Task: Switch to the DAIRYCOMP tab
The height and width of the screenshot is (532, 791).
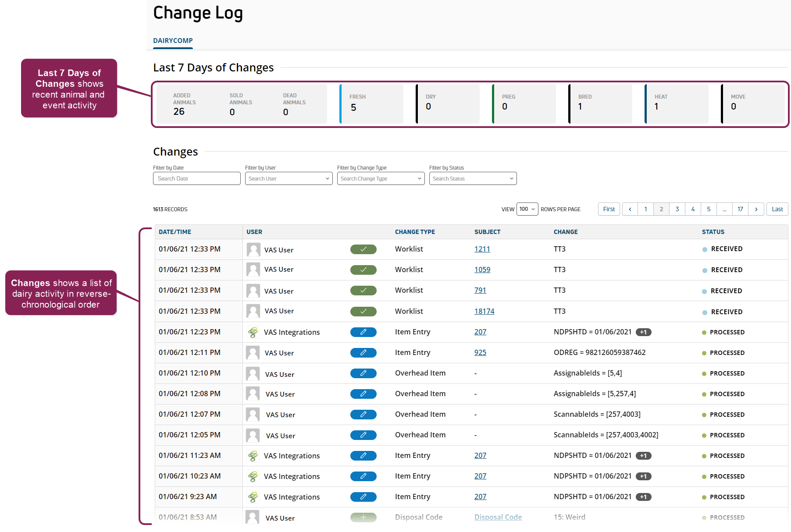Action: click(173, 40)
